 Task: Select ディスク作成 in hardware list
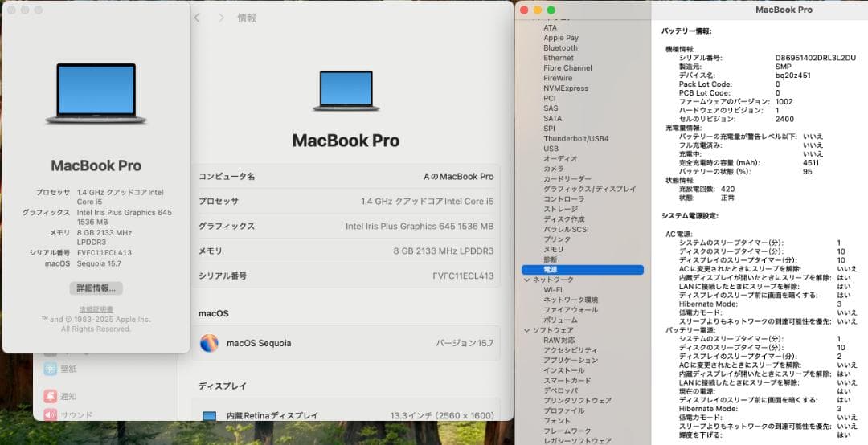[563, 219]
